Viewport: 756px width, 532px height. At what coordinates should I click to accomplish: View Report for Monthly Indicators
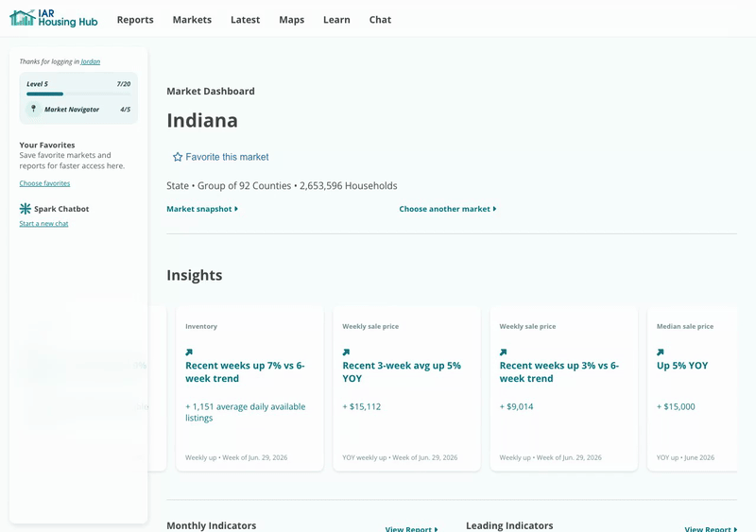(x=411, y=528)
